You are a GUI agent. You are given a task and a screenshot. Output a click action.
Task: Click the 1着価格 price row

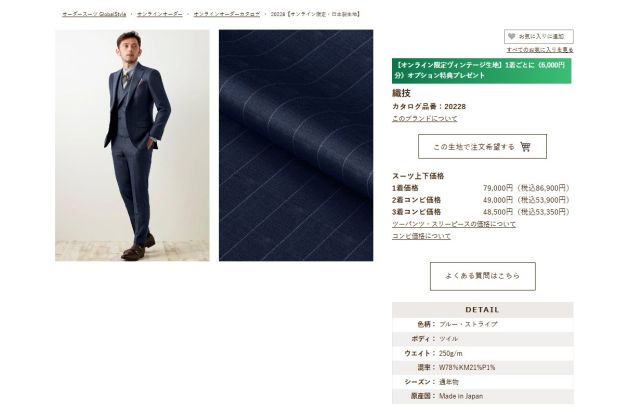[x=481, y=188]
